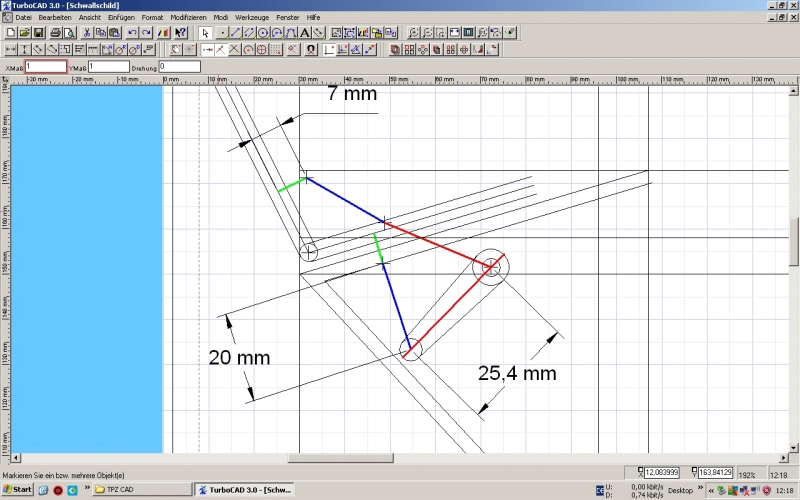The height and width of the screenshot is (500, 800).
Task: Open file with the folder icon
Action: tap(23, 32)
